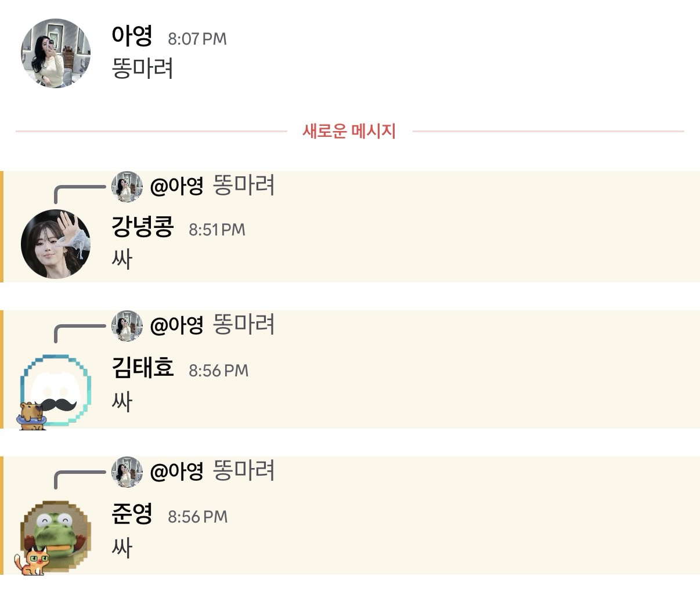Select the username 준영
Viewport: 700px width, 591px height.
[x=132, y=514]
